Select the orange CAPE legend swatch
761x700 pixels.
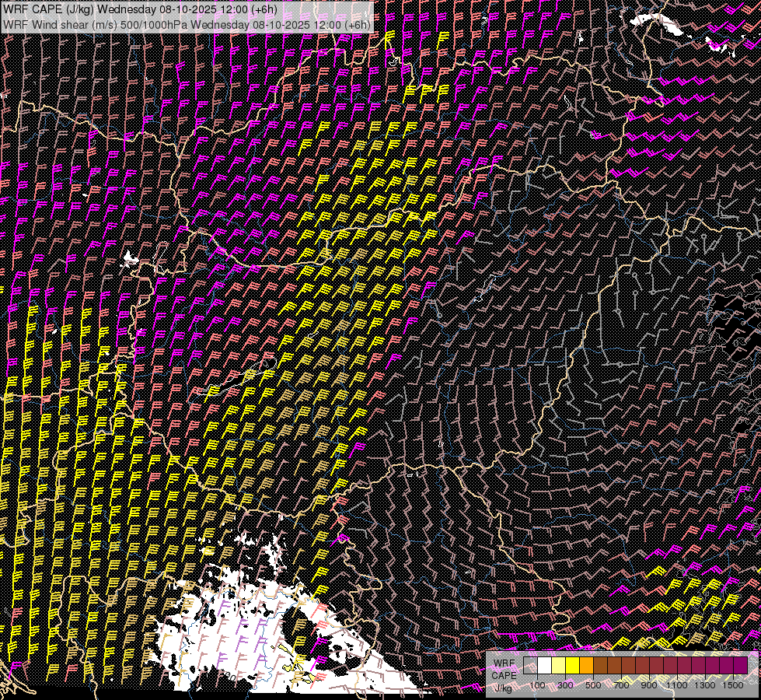coord(586,666)
